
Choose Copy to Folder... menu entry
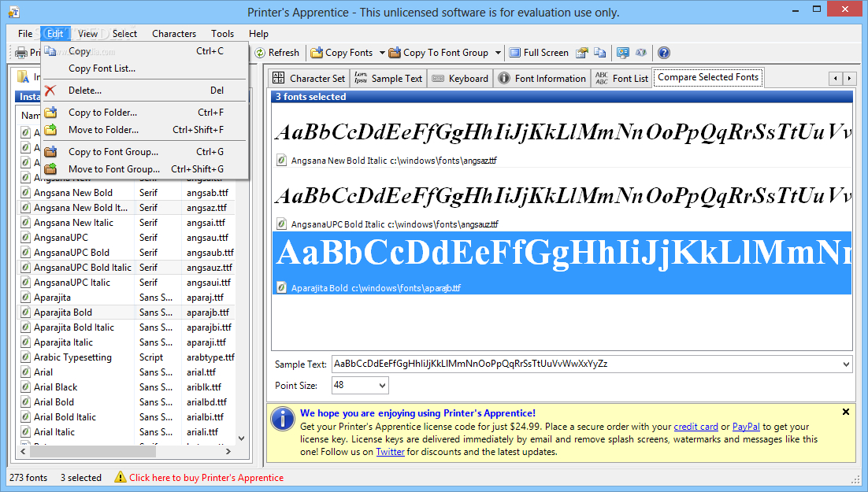pyautogui.click(x=144, y=113)
